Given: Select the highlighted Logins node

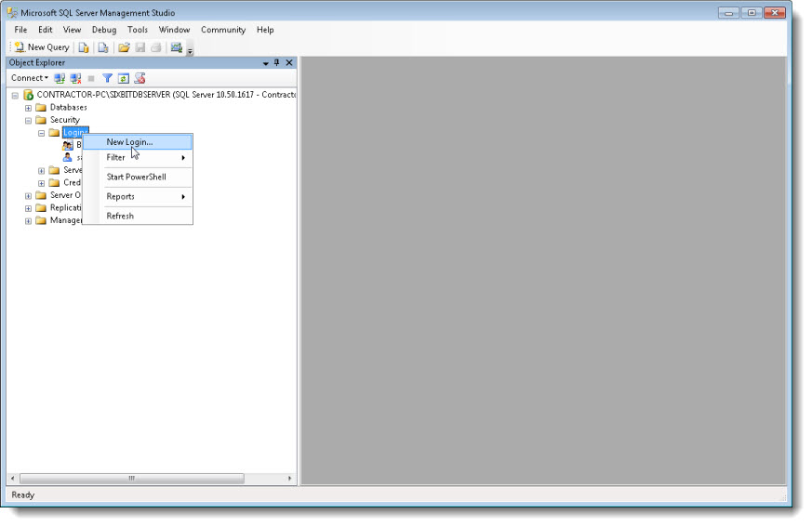Looking at the screenshot, I should [x=75, y=133].
